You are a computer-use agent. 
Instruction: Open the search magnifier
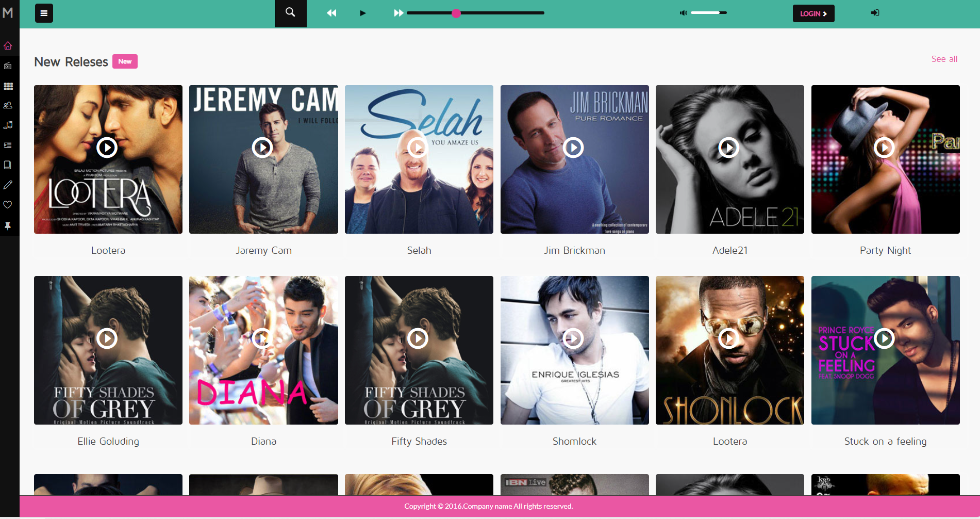pos(290,12)
